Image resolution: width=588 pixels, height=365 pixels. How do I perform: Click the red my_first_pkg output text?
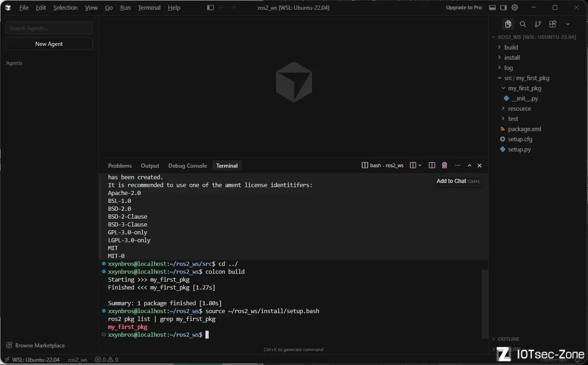128,327
